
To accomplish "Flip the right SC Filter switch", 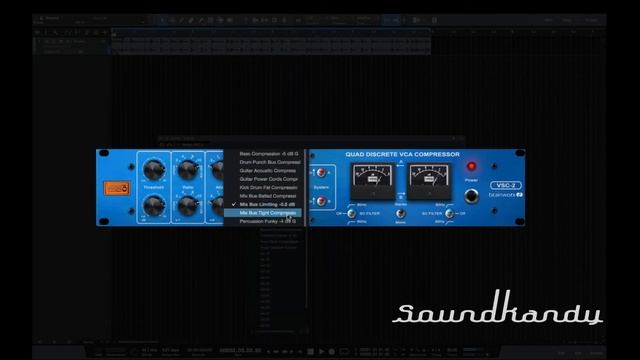I will [x=449, y=213].
